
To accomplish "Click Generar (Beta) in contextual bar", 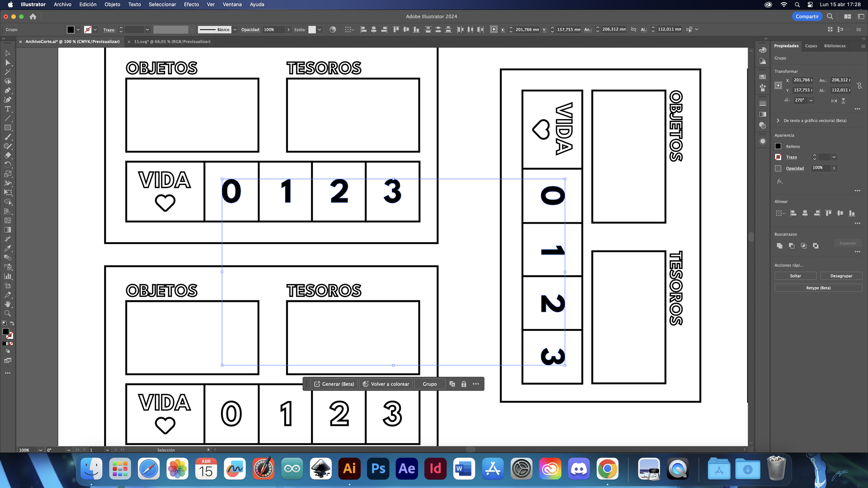I will coord(334,384).
